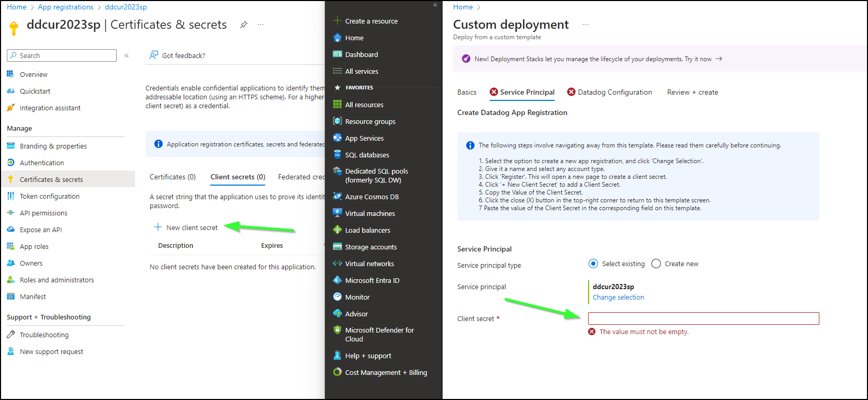Click the Owners people icon
The height and width of the screenshot is (400, 868).
(x=10, y=263)
